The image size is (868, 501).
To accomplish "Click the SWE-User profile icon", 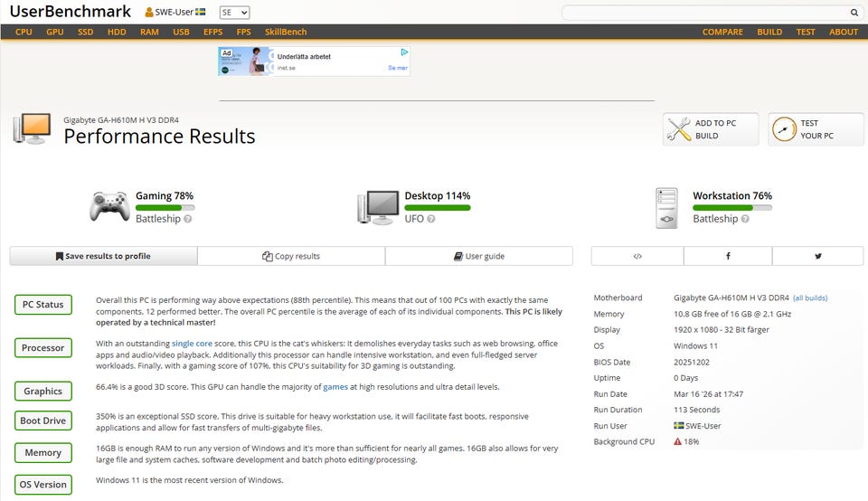I will (149, 12).
